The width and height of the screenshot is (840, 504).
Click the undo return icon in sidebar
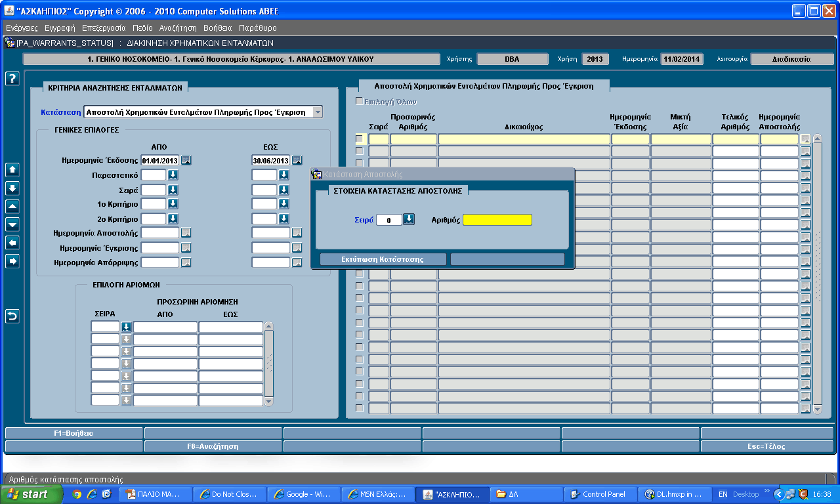pyautogui.click(x=12, y=316)
